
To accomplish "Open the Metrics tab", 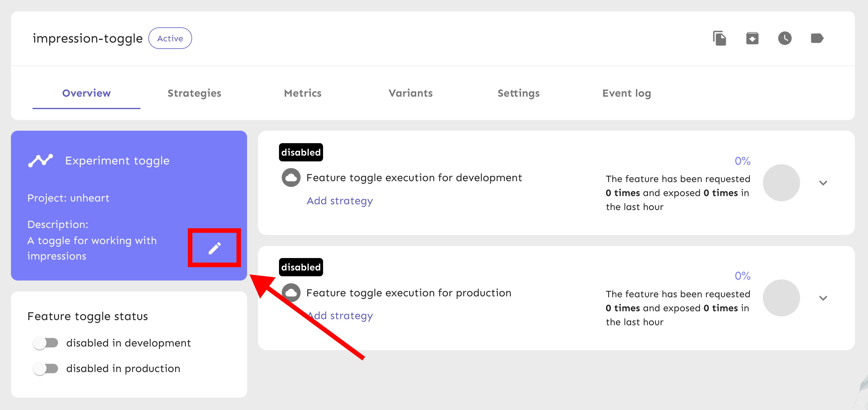I will (302, 93).
